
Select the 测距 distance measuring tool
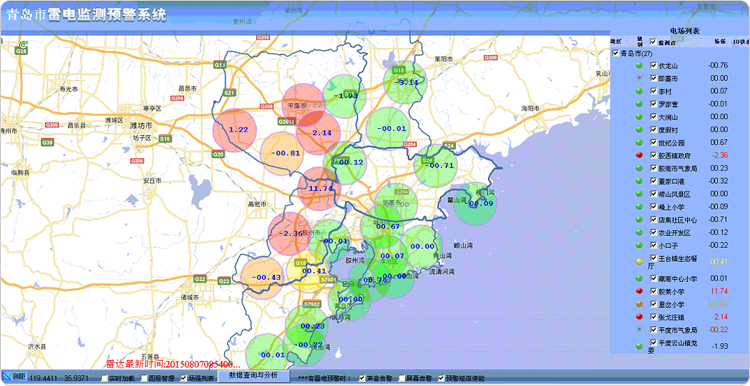click(x=14, y=377)
